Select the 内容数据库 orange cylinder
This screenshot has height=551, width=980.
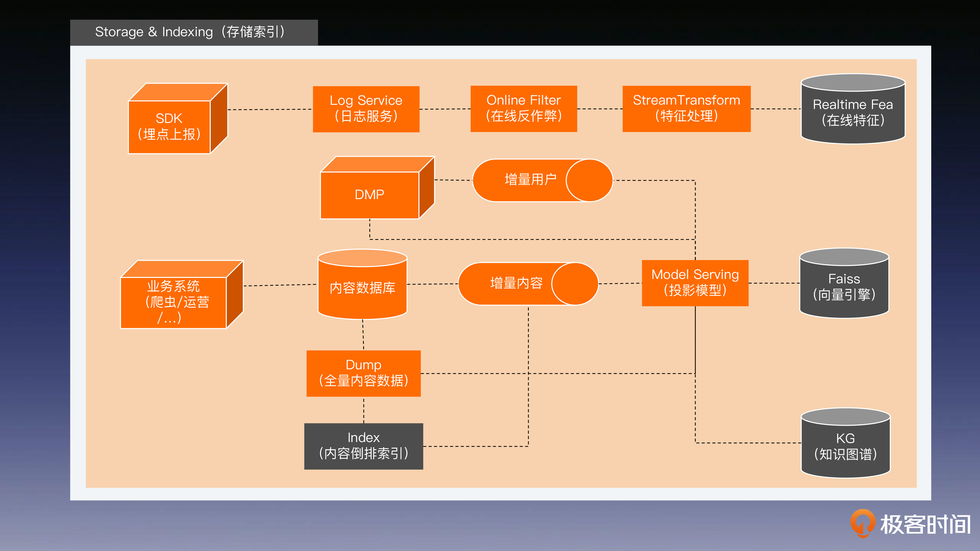click(x=363, y=288)
